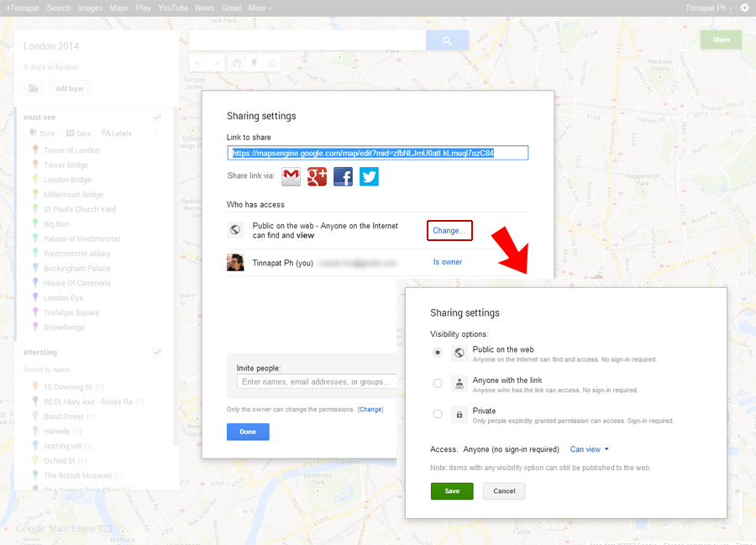Go to Images in top bar
Image resolution: width=756 pixels, height=545 pixels.
coord(90,8)
